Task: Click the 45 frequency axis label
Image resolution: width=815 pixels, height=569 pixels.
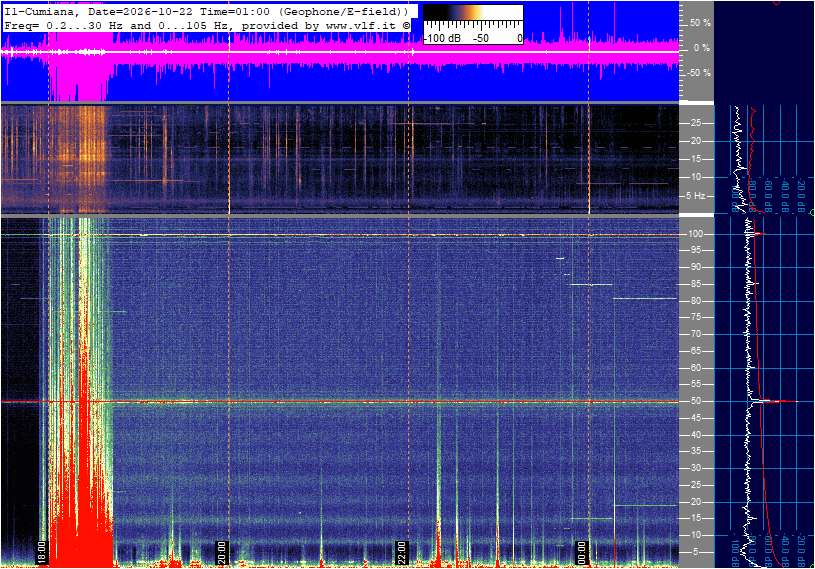Action: tap(695, 418)
